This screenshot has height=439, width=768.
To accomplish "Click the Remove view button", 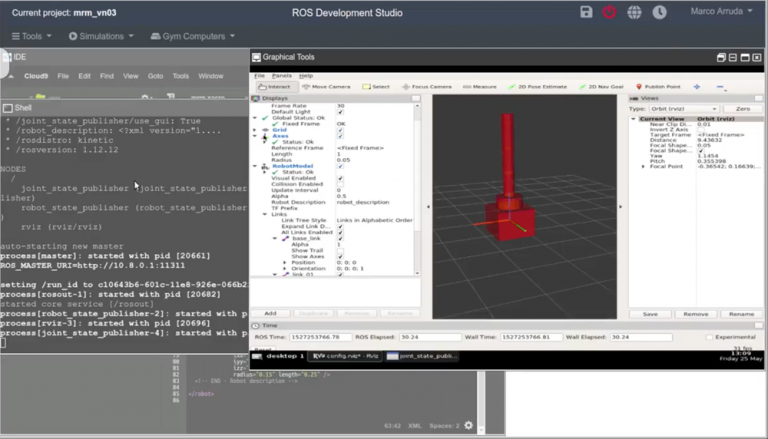I will coord(696,314).
